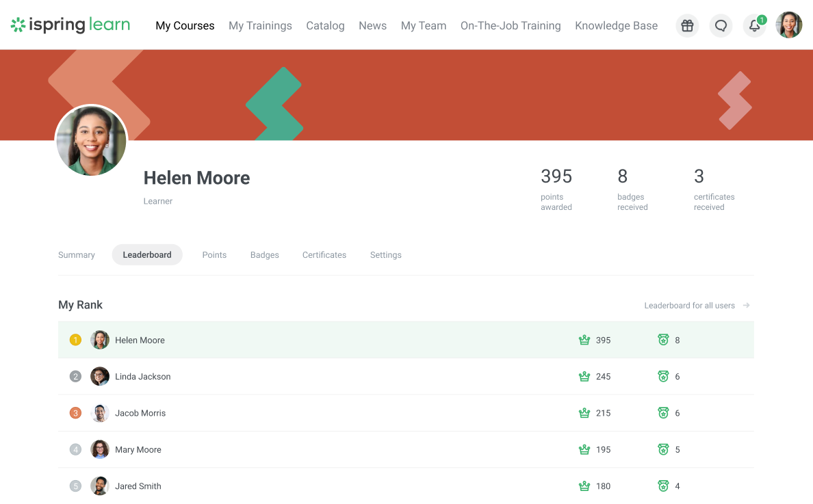Click the crown points icon beside 395
This screenshot has height=504, width=813.
tap(584, 340)
